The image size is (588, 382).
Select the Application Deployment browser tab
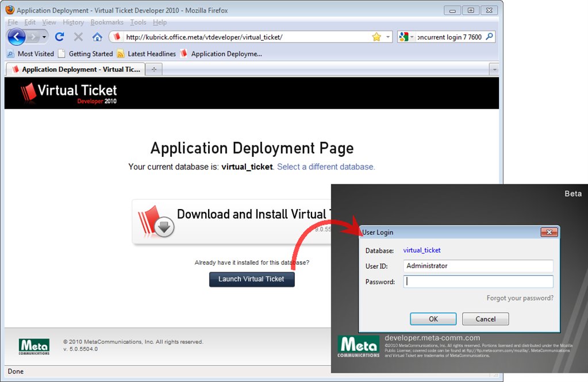(76, 70)
